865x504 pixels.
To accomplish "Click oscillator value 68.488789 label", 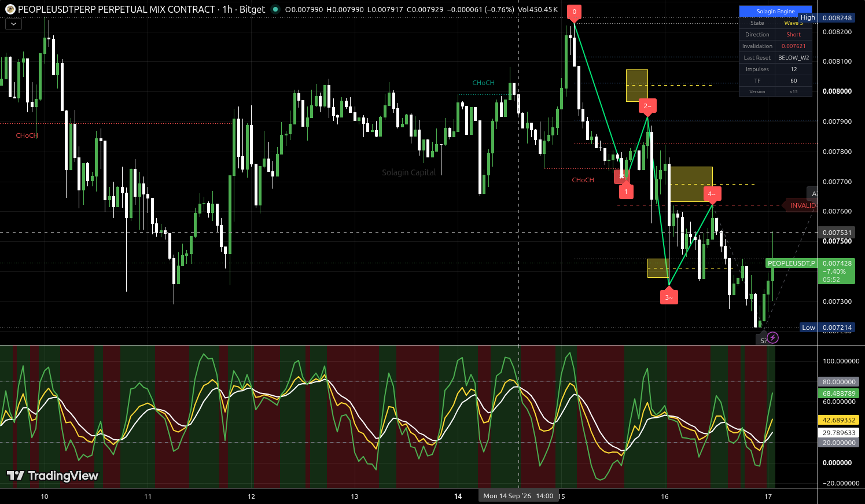I will click(x=839, y=393).
